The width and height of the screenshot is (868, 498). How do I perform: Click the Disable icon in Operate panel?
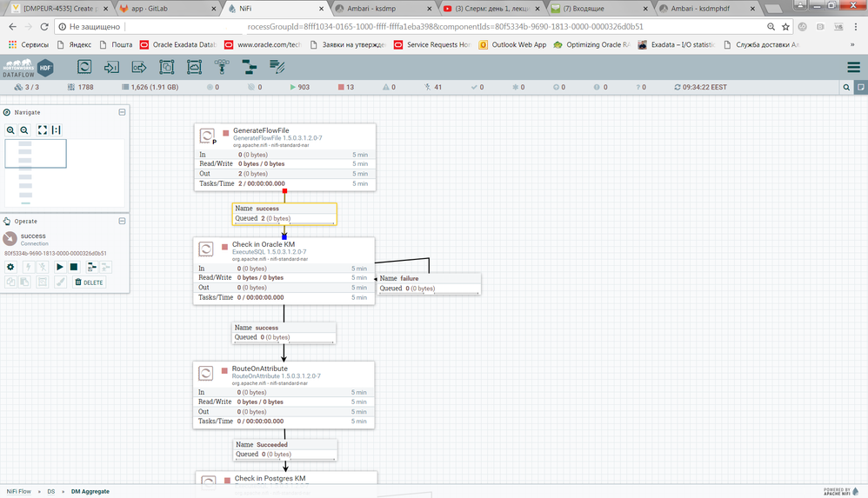tap(42, 267)
